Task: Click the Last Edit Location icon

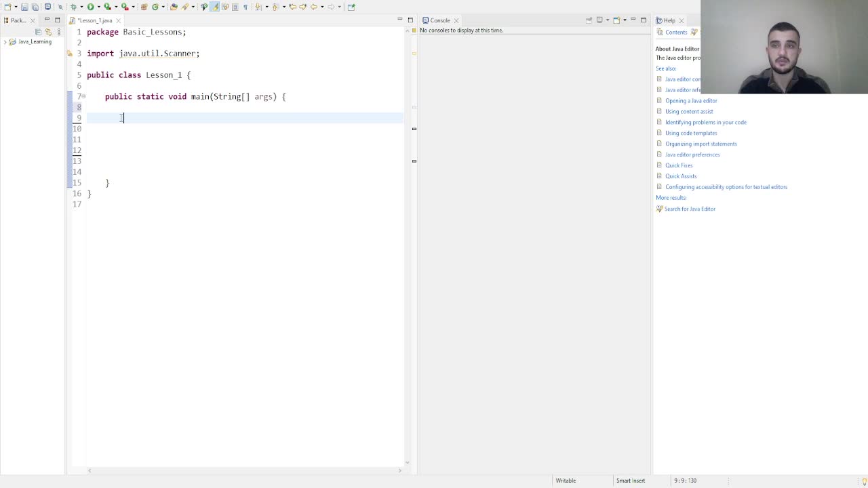Action: tap(292, 7)
